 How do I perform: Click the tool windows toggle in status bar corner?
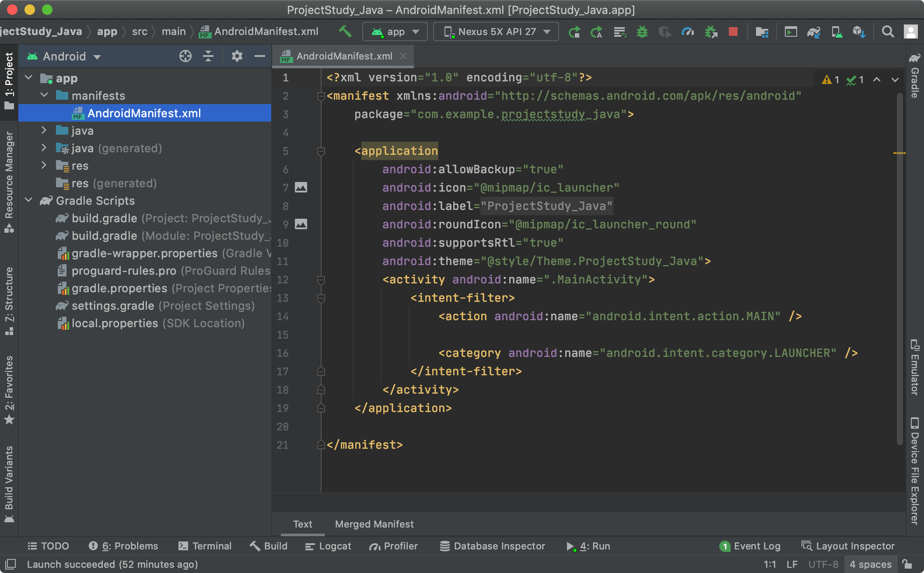(10, 564)
